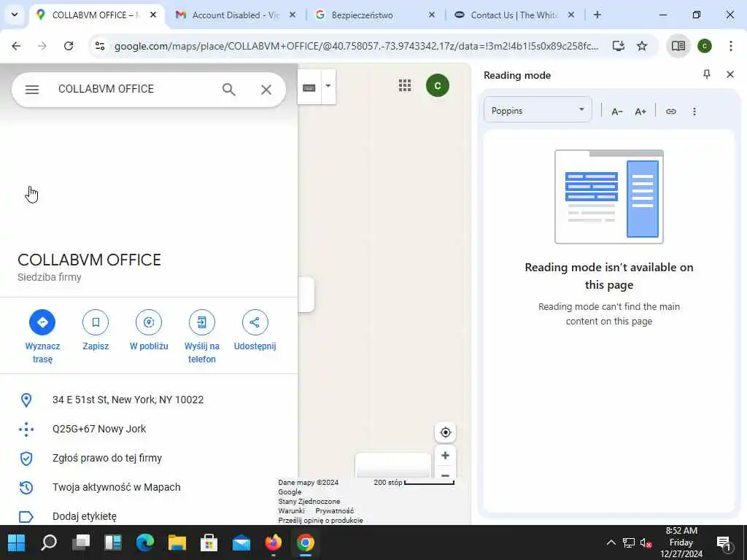Zoom in the map with plus
This screenshot has height=560, width=747.
[x=445, y=456]
